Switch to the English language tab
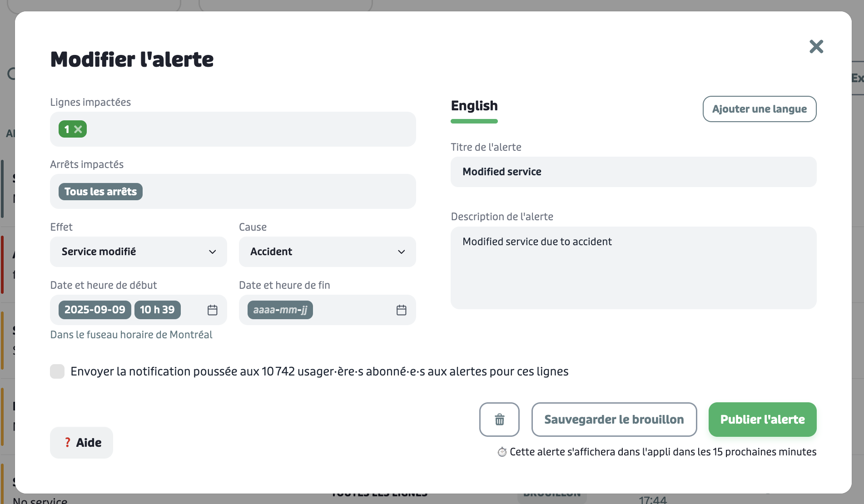Screen dimensions: 864x504 tap(474, 106)
